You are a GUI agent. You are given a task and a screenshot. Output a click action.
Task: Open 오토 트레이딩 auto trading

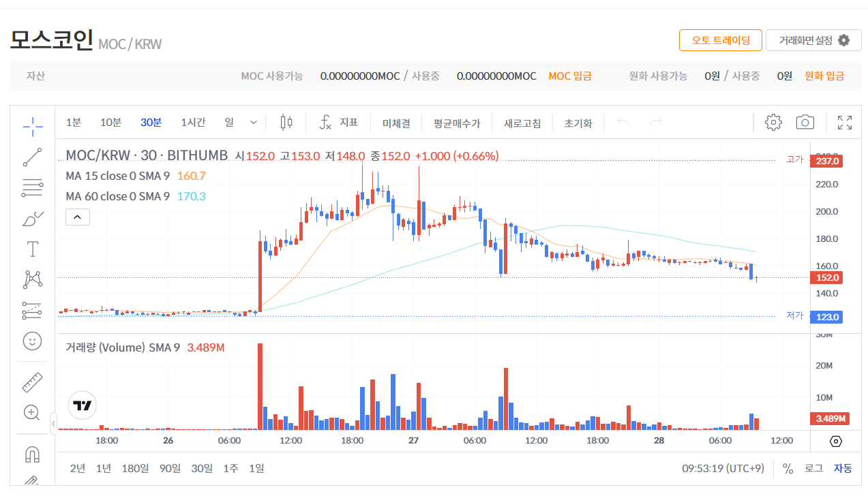(720, 40)
